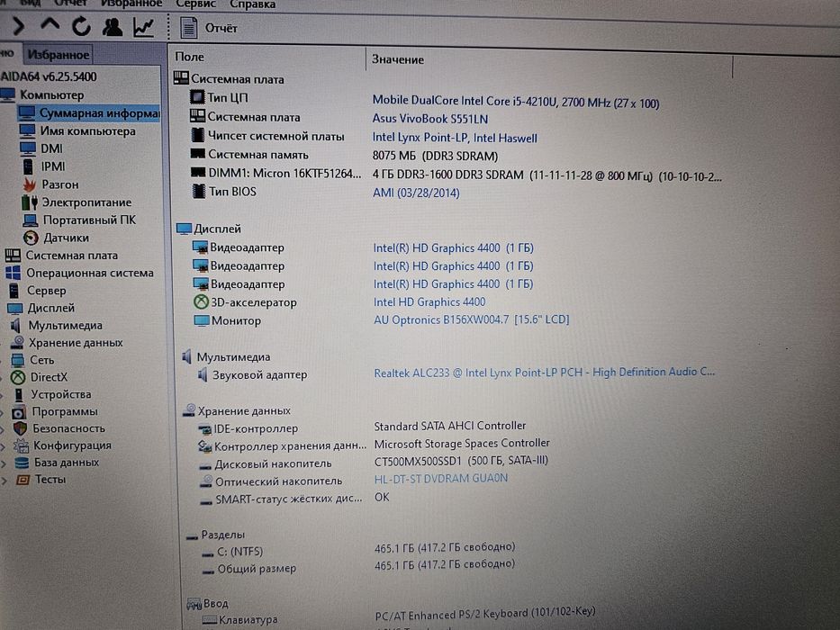The height and width of the screenshot is (630, 840).
Task: Select the Контроллер хранения данных row
Action: 374,445
